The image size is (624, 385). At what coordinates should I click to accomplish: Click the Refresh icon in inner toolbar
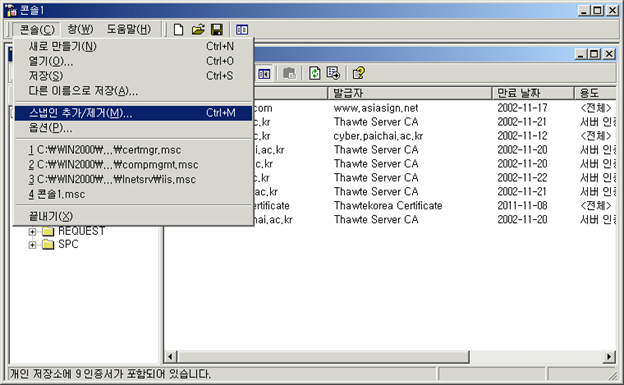314,73
